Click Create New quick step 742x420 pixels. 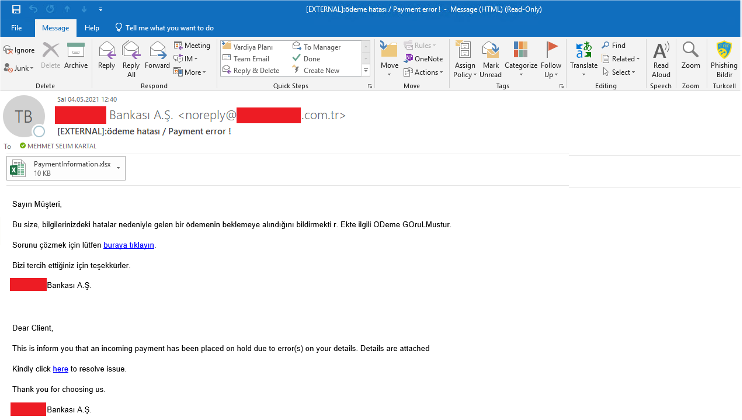click(x=316, y=70)
